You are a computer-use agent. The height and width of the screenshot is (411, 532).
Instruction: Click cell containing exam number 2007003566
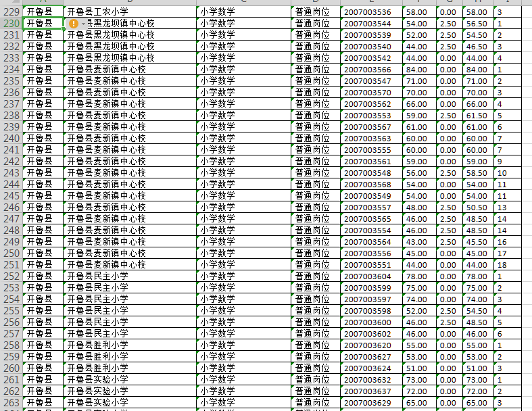click(370, 70)
